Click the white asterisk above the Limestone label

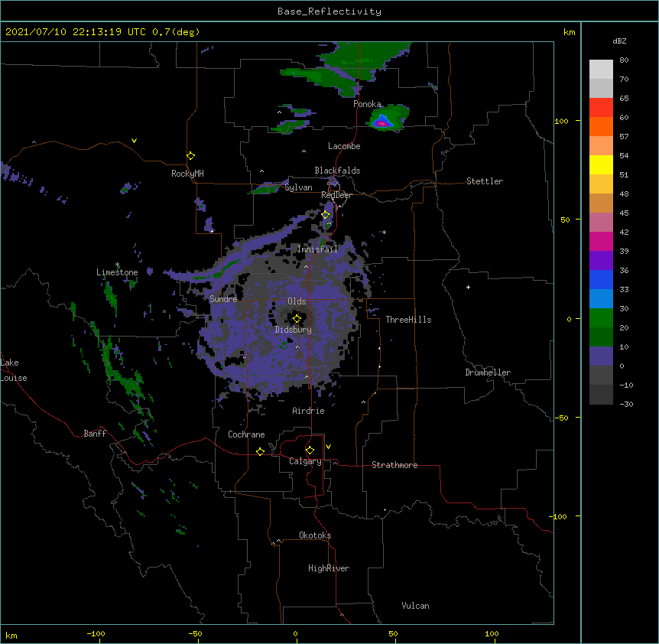117,265
